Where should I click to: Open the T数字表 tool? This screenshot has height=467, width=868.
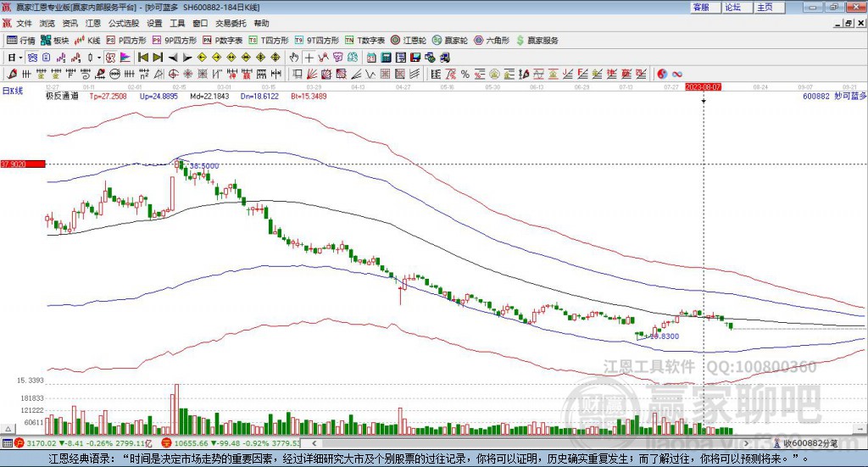pyautogui.click(x=364, y=41)
